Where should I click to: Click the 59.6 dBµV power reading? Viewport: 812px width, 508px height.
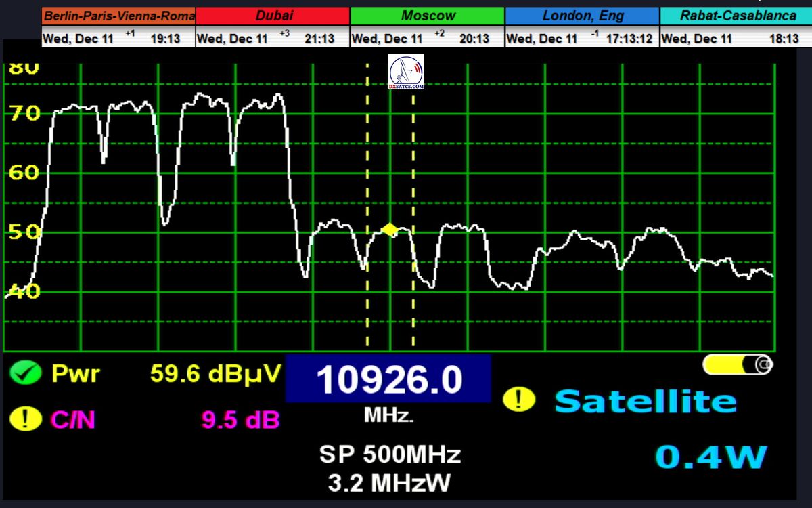(215, 373)
